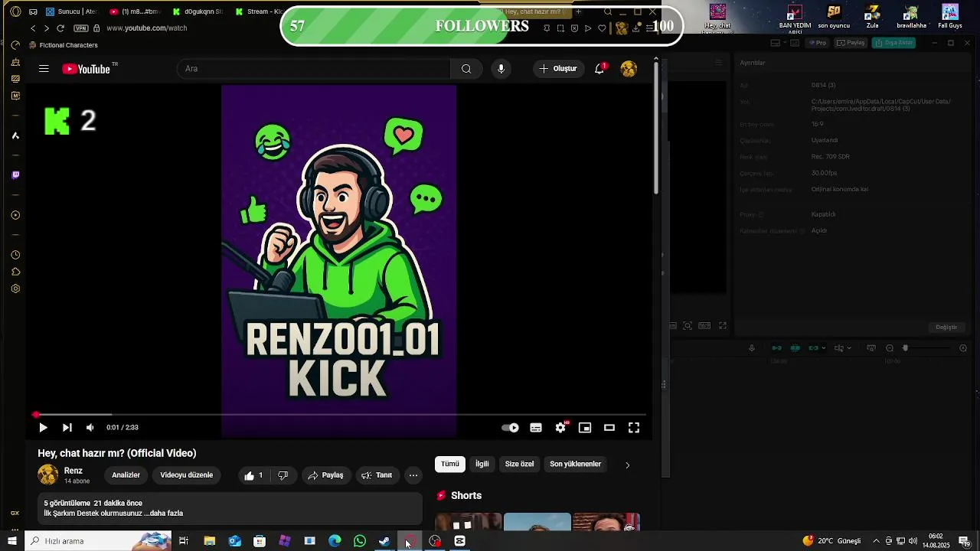Toggle the autoplay switch in player
The image size is (980, 551).
pyautogui.click(x=510, y=428)
